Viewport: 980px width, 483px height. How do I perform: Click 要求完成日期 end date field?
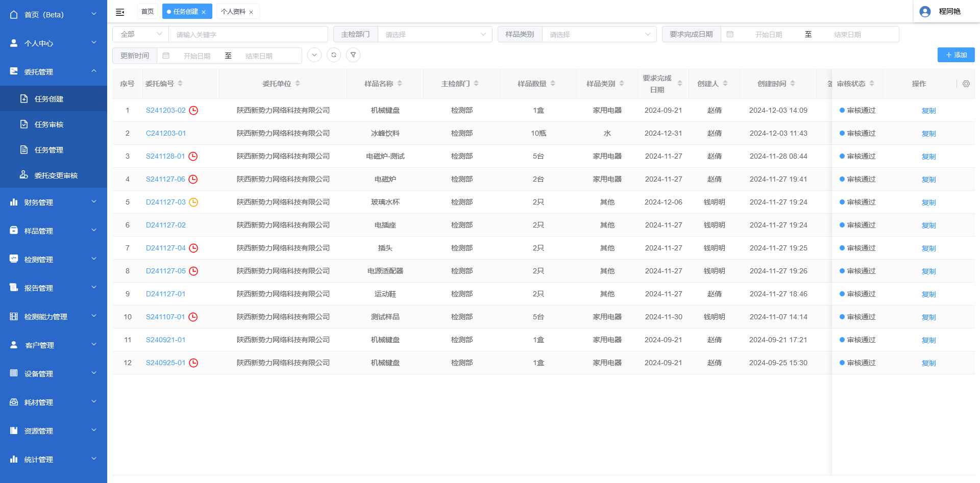847,34
